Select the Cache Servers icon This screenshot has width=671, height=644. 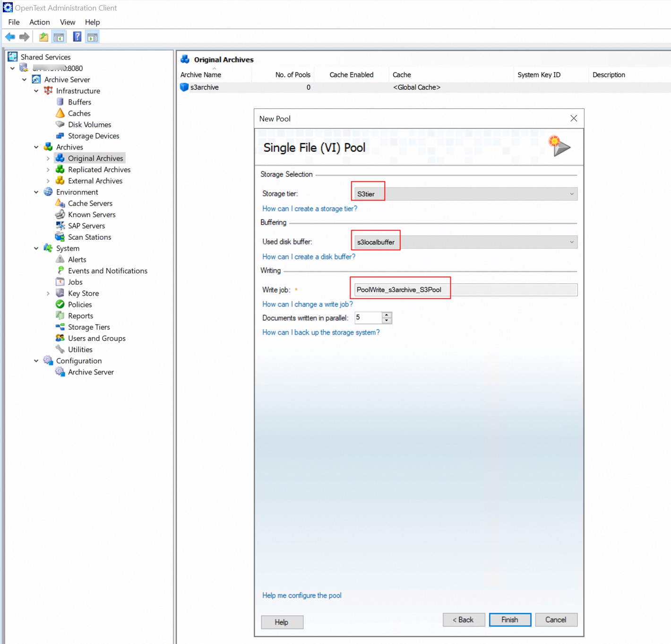60,203
